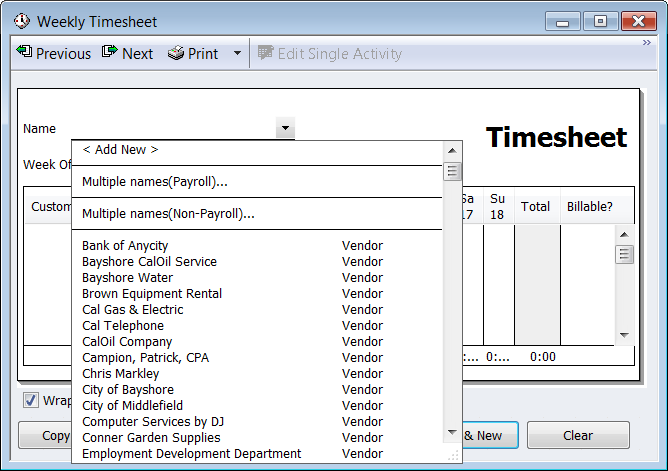Select the Add New list entry

(120, 150)
